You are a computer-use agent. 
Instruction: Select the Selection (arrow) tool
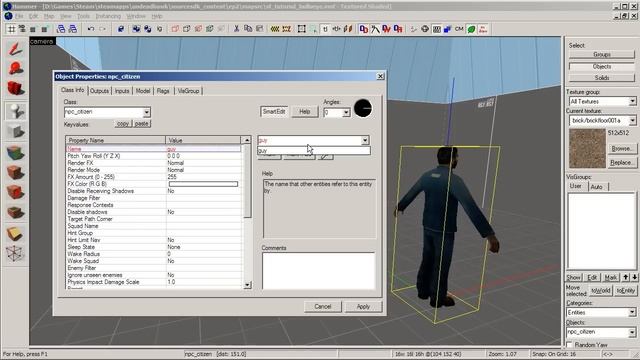pos(16,49)
